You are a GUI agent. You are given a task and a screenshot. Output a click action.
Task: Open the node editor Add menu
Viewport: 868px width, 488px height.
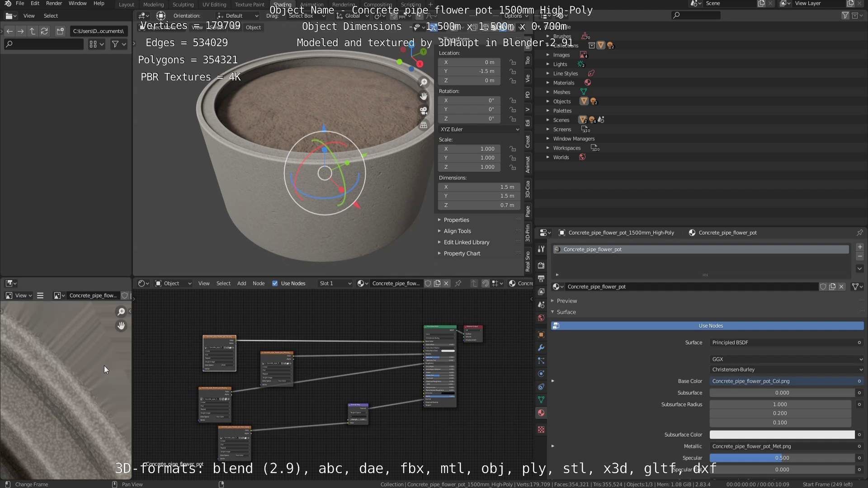(x=242, y=283)
